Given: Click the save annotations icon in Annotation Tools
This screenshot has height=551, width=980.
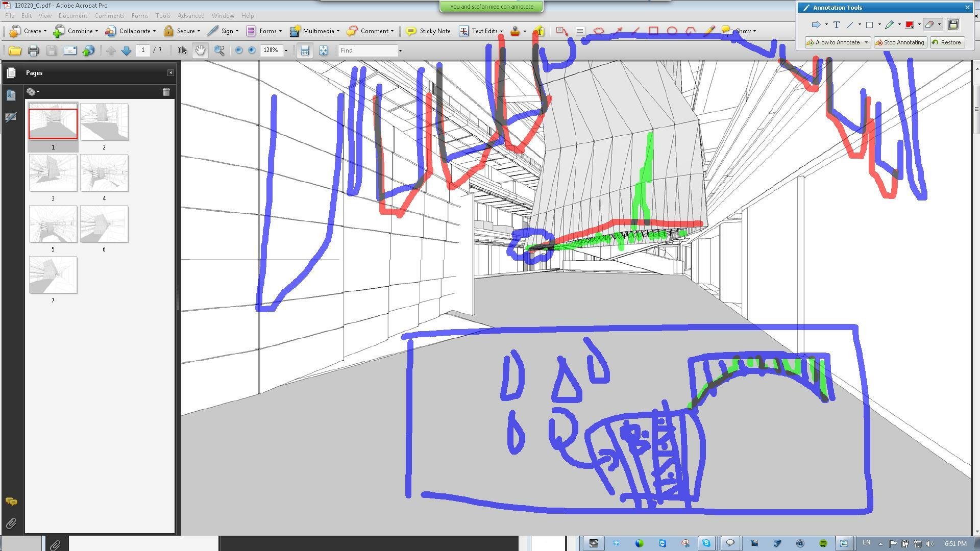Looking at the screenshot, I should 953,24.
